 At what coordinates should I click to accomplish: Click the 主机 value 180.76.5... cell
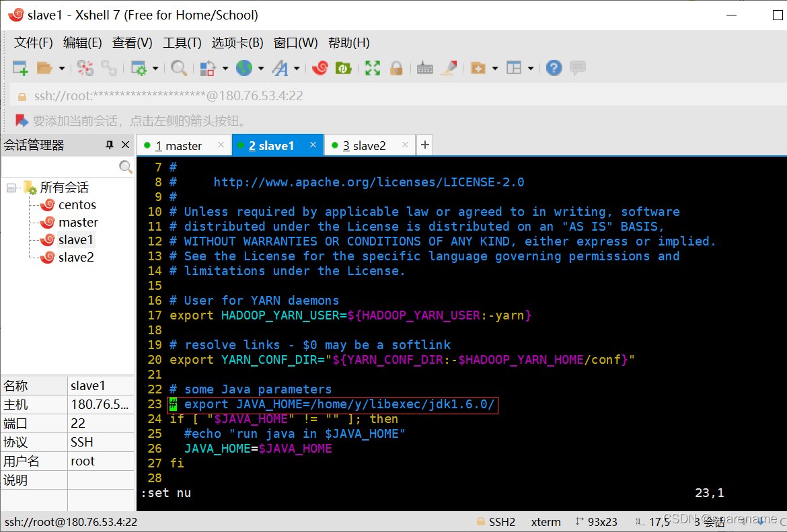pos(102,404)
